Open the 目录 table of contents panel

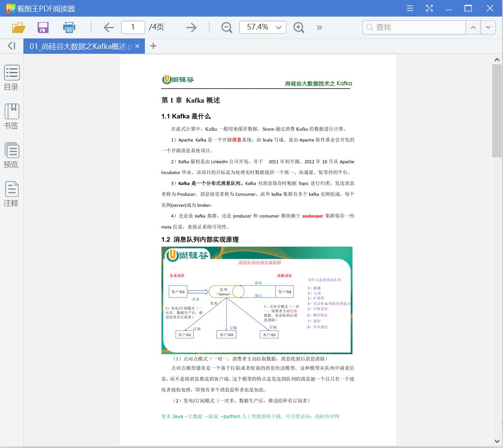11,78
